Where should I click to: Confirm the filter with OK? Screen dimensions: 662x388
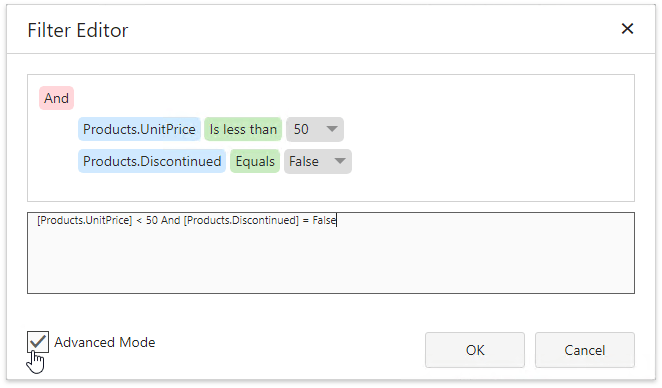coord(475,350)
